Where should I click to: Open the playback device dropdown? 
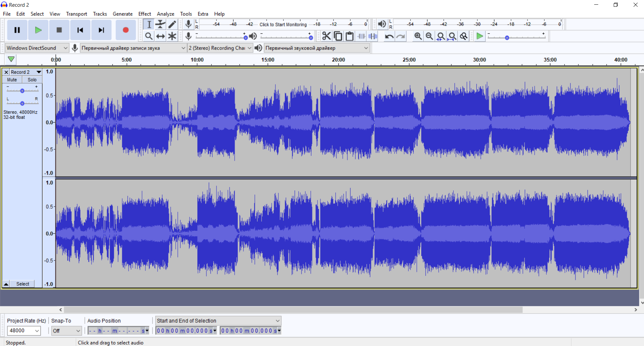click(x=316, y=48)
